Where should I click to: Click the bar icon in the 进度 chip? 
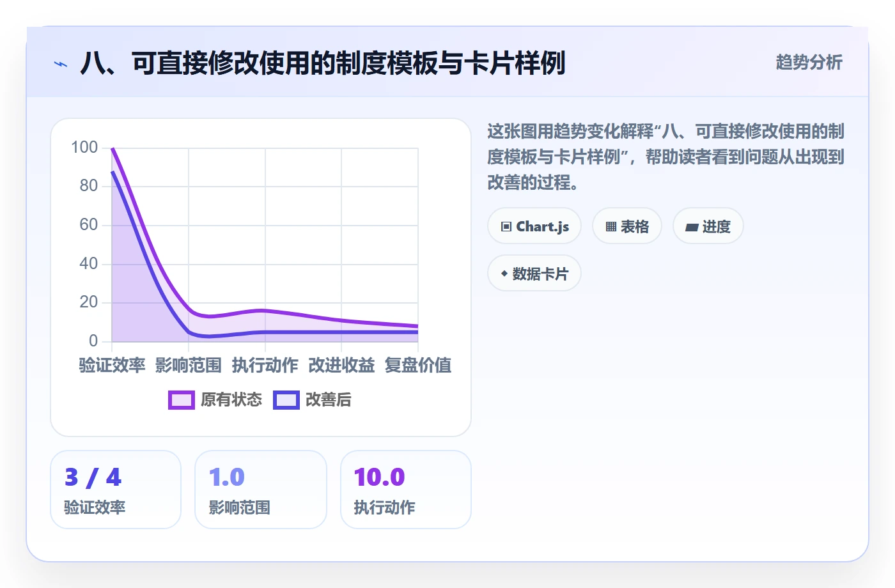coord(692,228)
